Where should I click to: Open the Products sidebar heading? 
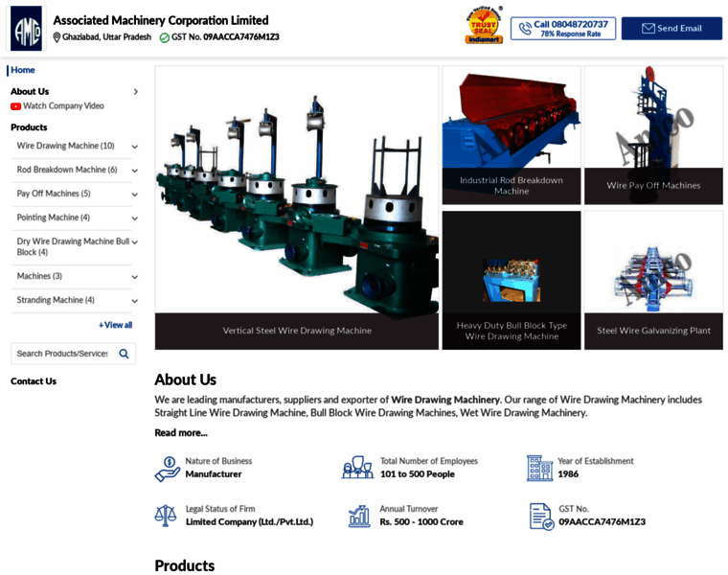(29, 127)
